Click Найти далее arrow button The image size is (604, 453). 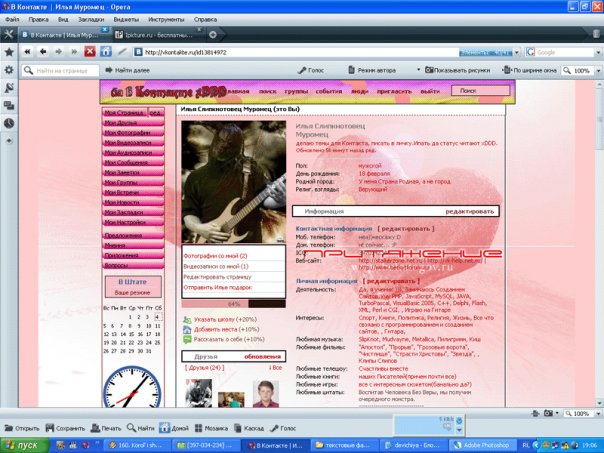click(128, 70)
